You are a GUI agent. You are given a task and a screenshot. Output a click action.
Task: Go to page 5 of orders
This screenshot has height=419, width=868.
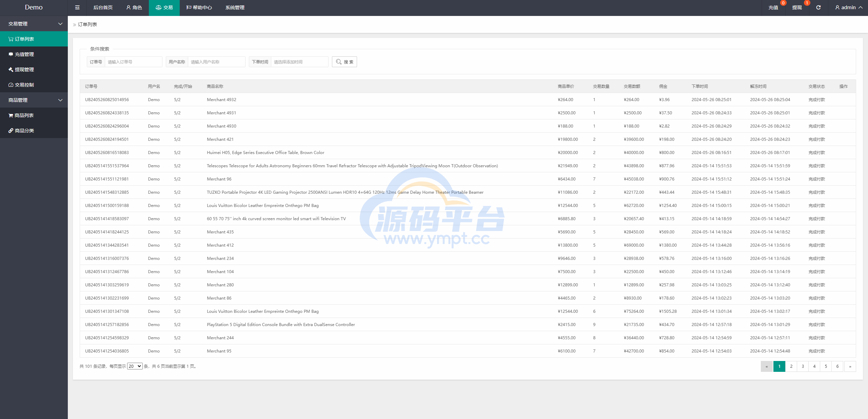click(826, 366)
